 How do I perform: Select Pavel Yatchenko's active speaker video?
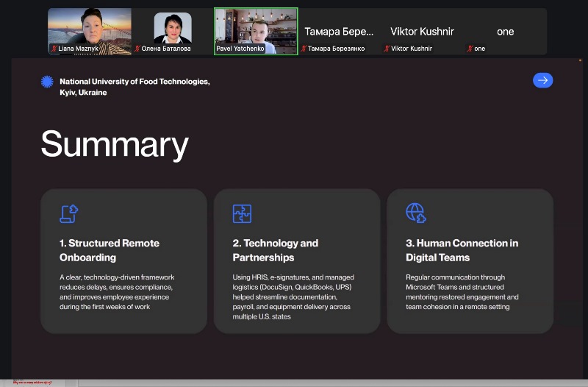click(256, 29)
